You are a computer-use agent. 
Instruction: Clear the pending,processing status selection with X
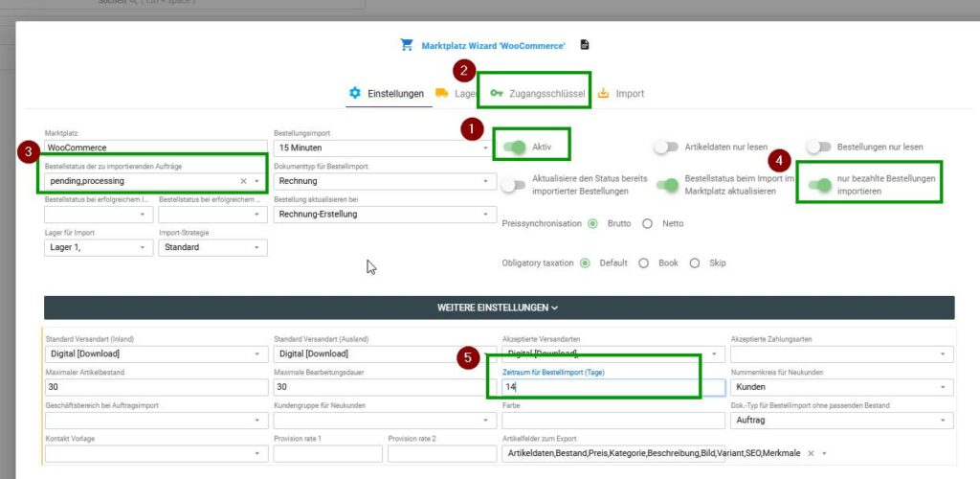tap(244, 181)
